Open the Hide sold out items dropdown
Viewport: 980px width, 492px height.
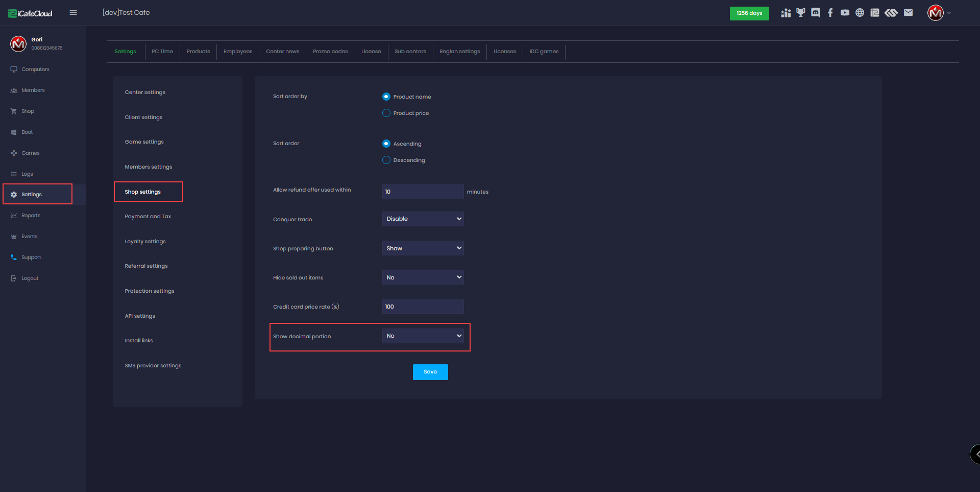423,277
